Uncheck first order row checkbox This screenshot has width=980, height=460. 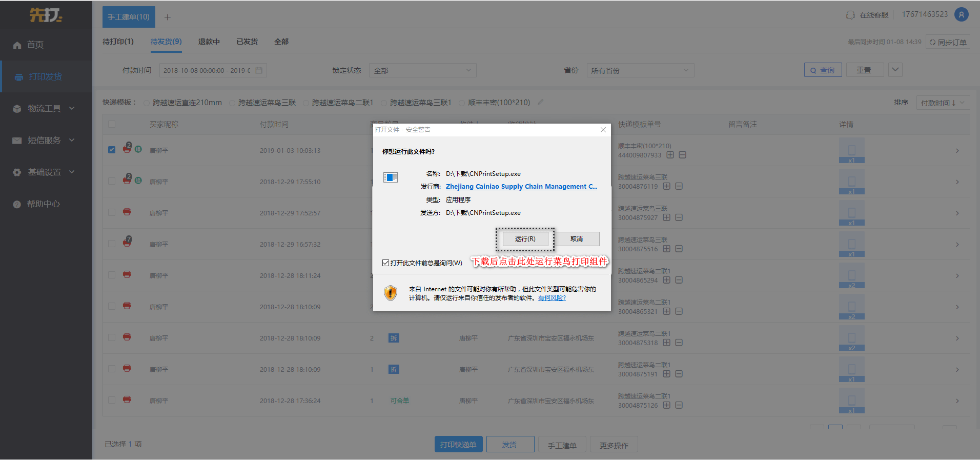112,150
